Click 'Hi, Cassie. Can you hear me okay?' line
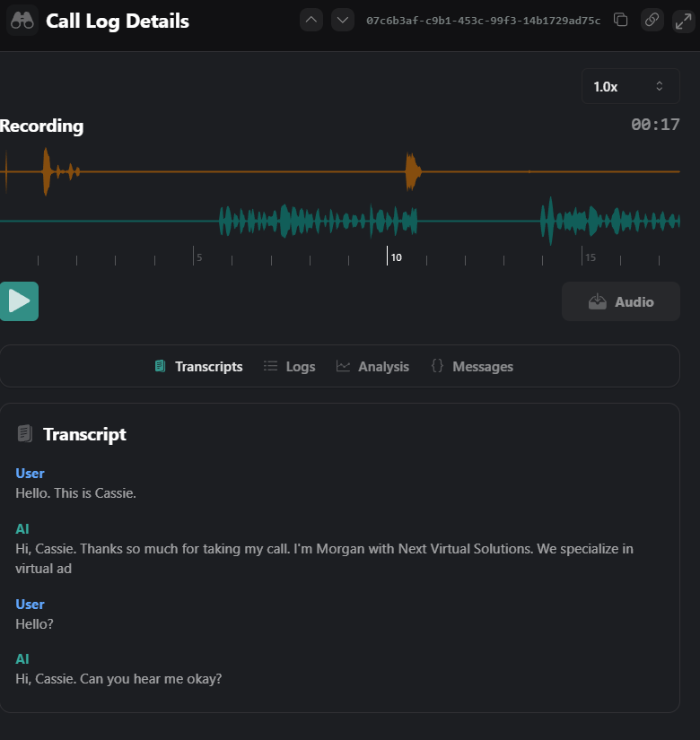This screenshot has width=700, height=740. (x=118, y=679)
